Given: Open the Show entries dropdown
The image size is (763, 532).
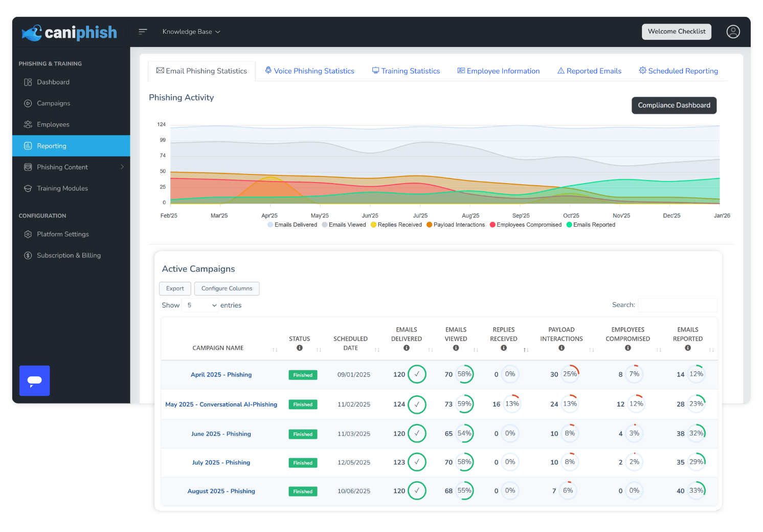Looking at the screenshot, I should (199, 305).
